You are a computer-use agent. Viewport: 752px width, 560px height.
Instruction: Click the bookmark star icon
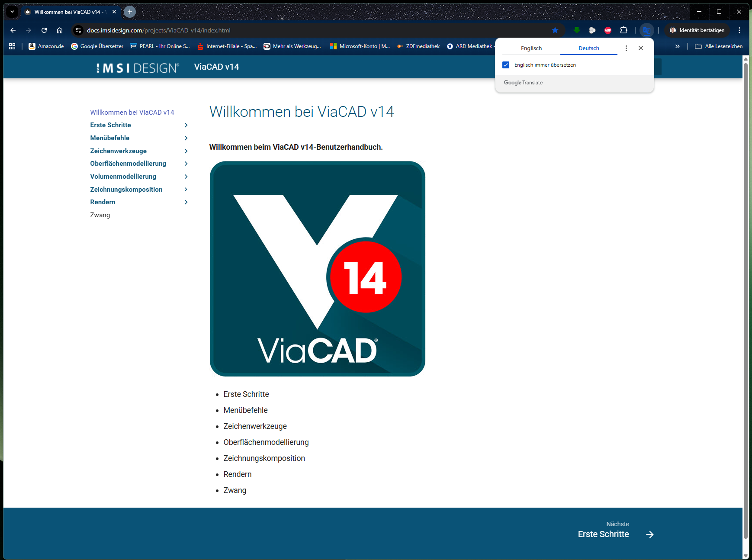coord(555,30)
